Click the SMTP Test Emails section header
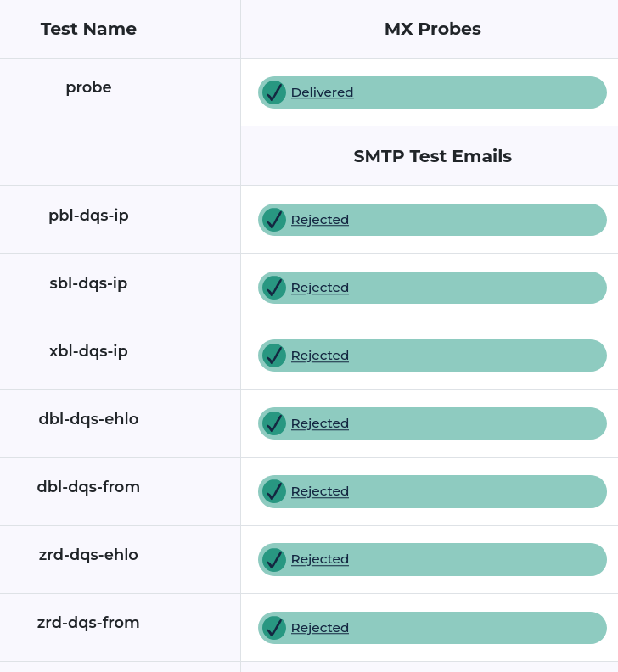The width and height of the screenshot is (618, 672). pyautogui.click(x=432, y=156)
